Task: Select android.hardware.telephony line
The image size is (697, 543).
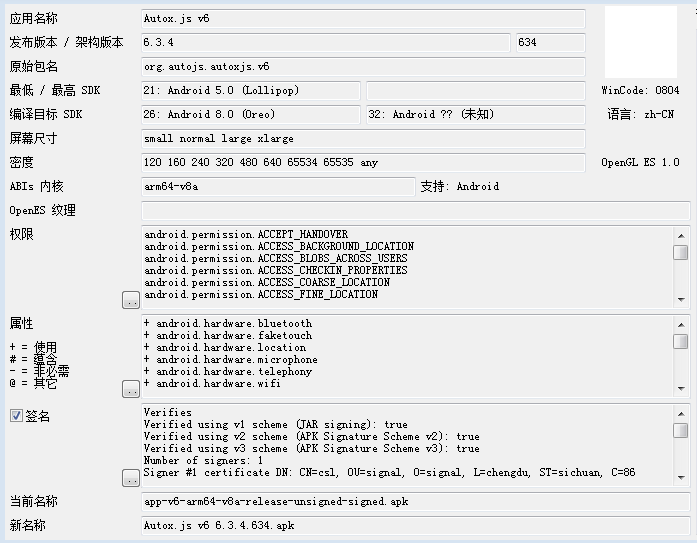Action: [228, 371]
